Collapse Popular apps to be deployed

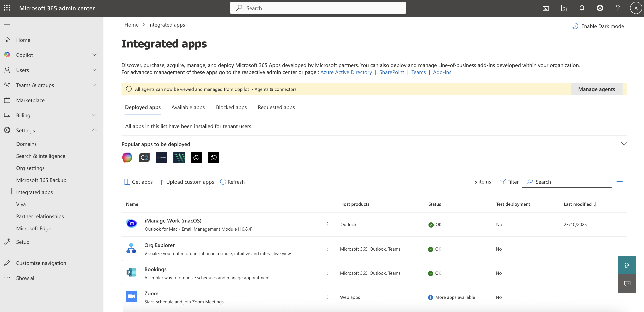click(x=624, y=144)
